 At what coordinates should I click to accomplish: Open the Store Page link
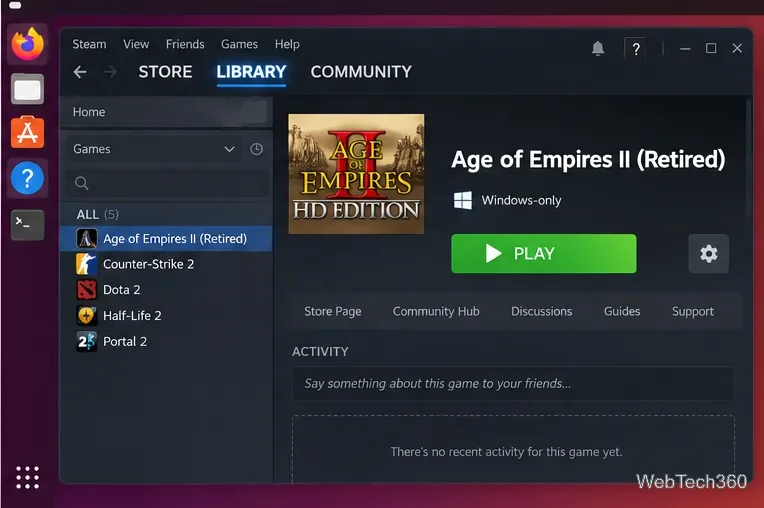coord(333,311)
